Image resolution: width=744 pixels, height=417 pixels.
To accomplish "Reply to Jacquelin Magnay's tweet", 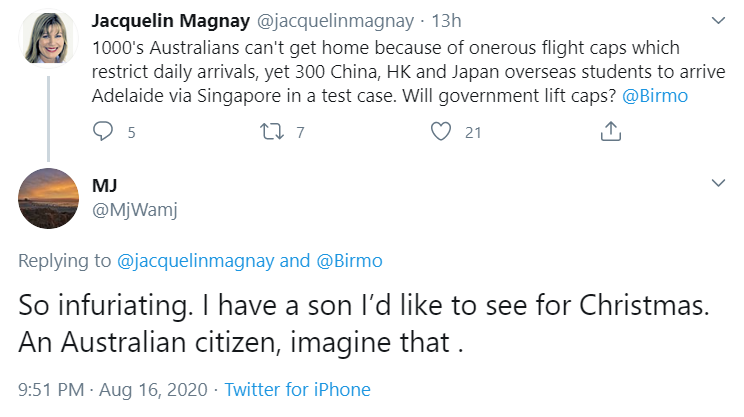I will coord(103,131).
